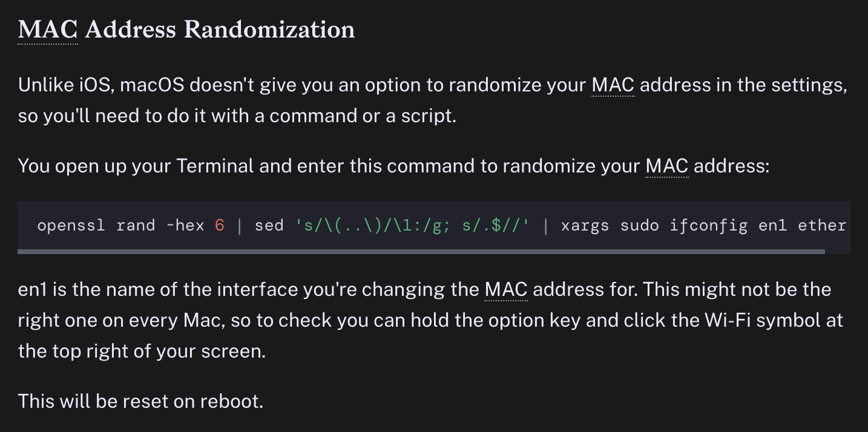Click "ether" at the code block's end
868x432 pixels.
coord(822,226)
